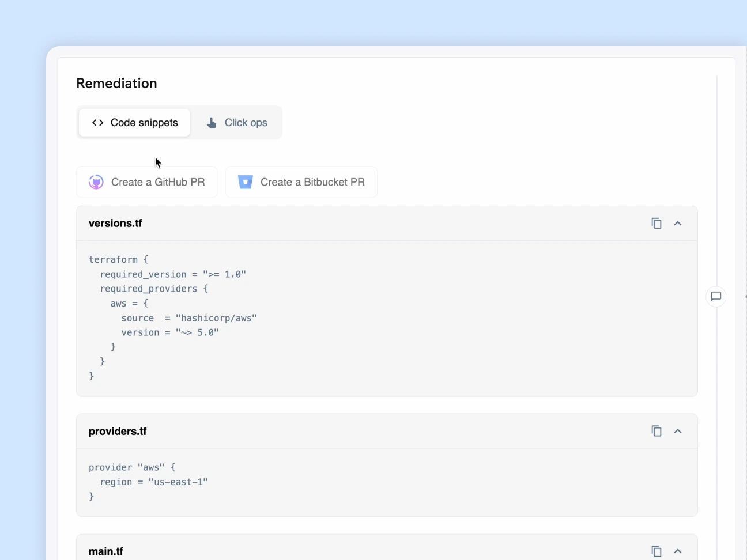Click the pointer icon beside Click ops

(x=210, y=122)
